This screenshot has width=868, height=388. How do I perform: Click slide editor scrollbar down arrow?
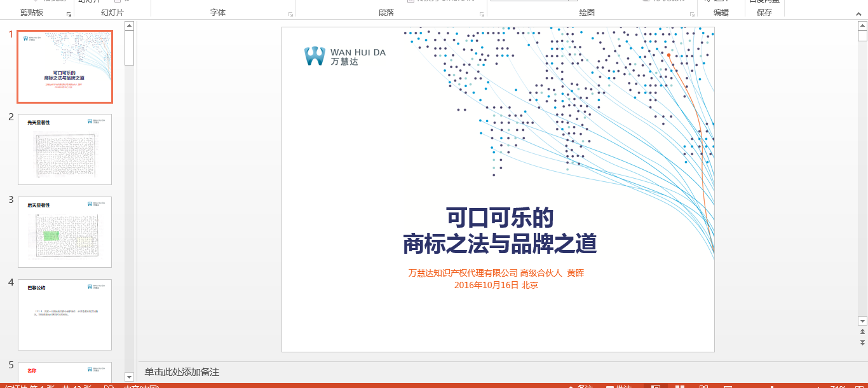[x=862, y=321]
